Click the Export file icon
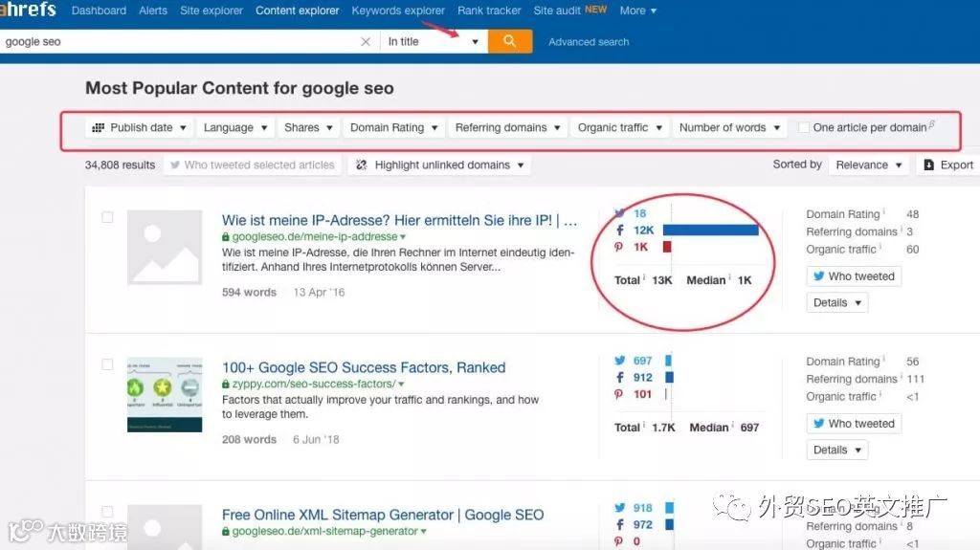The image size is (980, 550). [x=928, y=165]
